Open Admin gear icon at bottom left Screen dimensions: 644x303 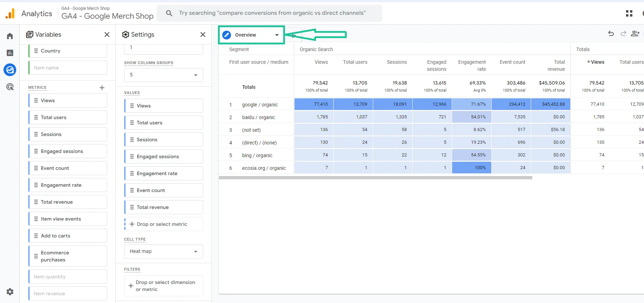coord(10,292)
